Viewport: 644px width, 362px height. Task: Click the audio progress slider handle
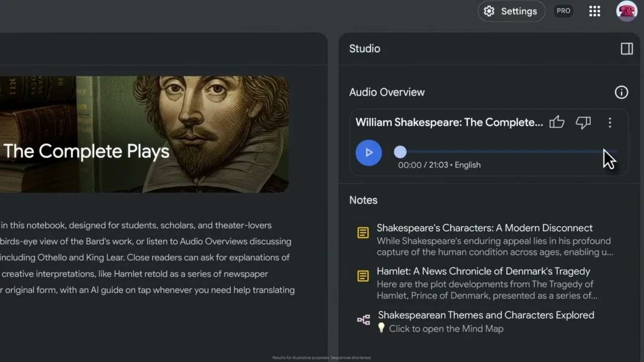coord(400,152)
